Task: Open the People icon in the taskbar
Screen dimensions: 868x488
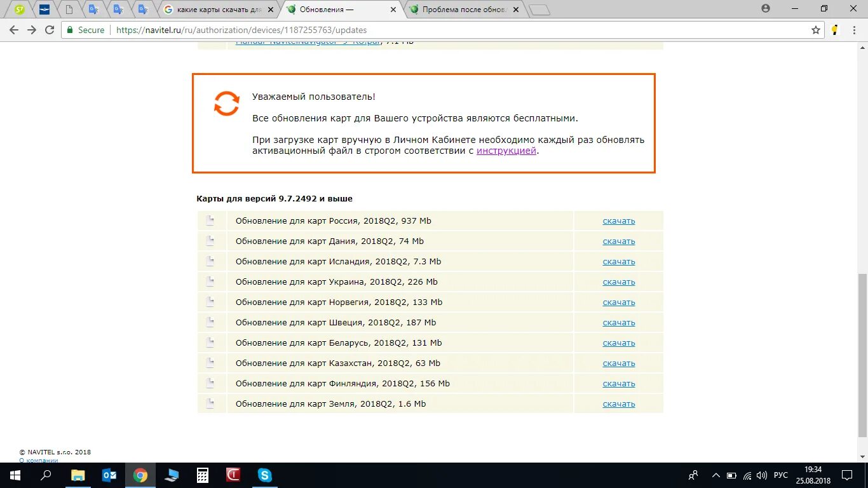Action: point(693,475)
